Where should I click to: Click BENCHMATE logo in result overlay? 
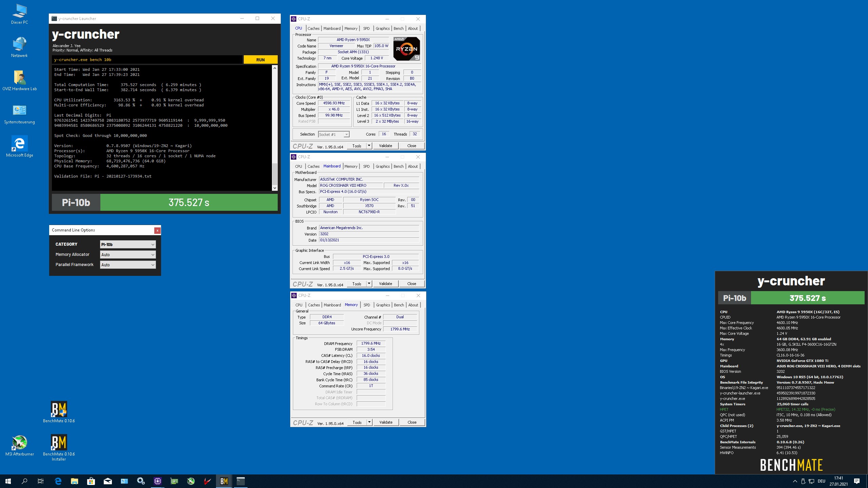pos(791,465)
